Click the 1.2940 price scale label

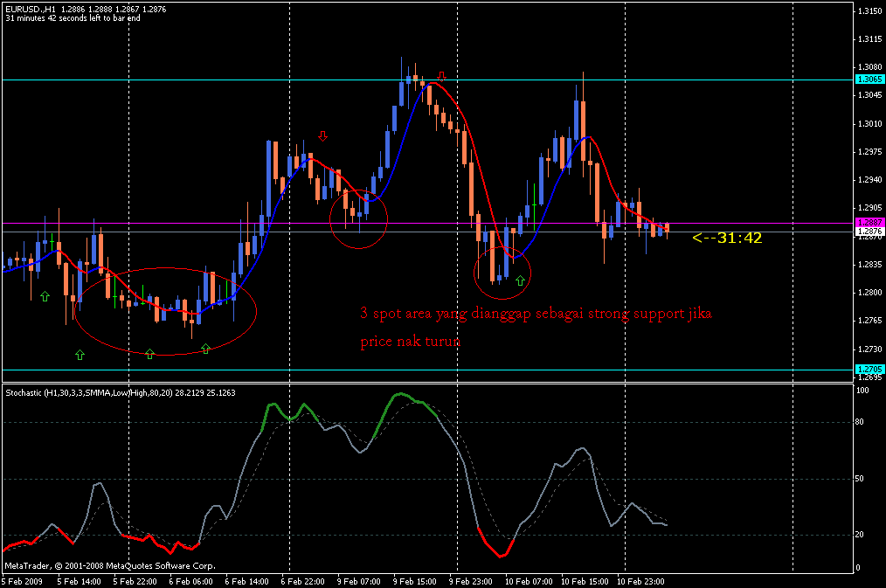[x=870, y=180]
